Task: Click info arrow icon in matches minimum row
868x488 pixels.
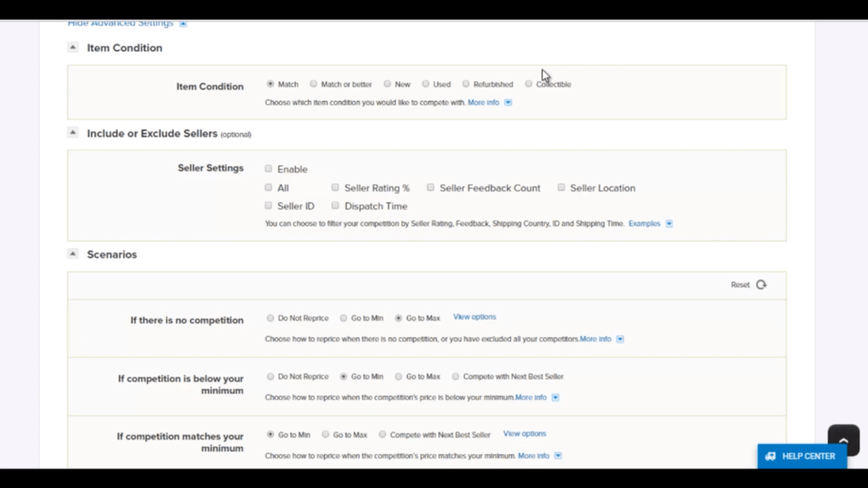Action: pos(558,456)
